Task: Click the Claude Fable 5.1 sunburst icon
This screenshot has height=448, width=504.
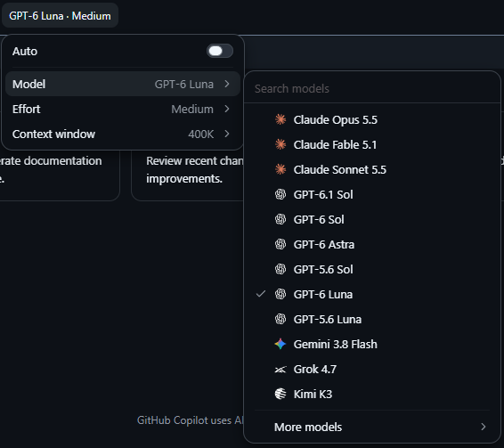Action: [280, 144]
